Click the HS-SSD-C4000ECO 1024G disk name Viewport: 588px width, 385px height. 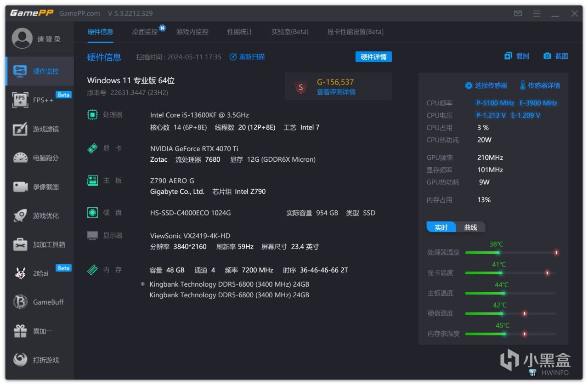(x=191, y=213)
